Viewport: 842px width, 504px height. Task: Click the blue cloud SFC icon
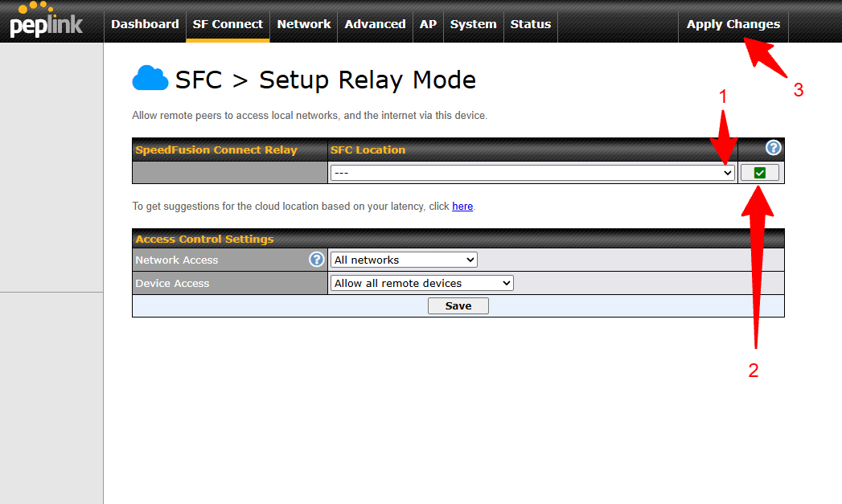[150, 78]
